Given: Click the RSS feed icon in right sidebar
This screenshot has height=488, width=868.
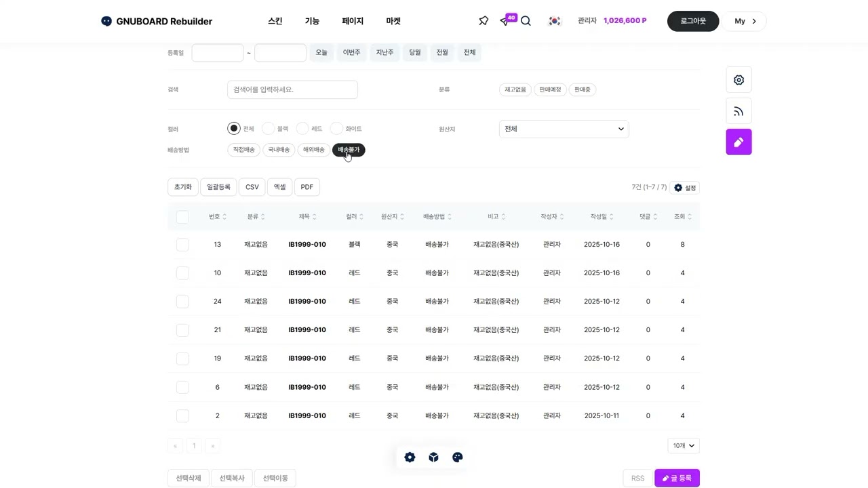Looking at the screenshot, I should click(x=738, y=111).
